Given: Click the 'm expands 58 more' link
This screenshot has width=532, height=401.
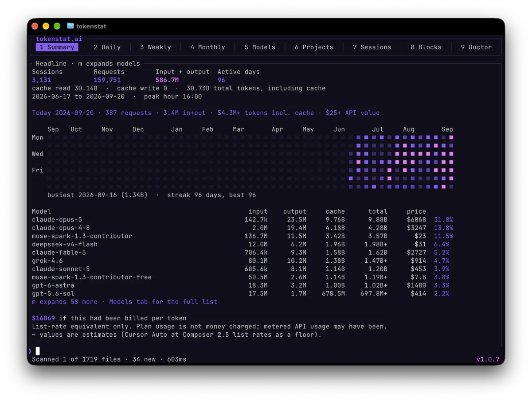Looking at the screenshot, I should [65, 302].
